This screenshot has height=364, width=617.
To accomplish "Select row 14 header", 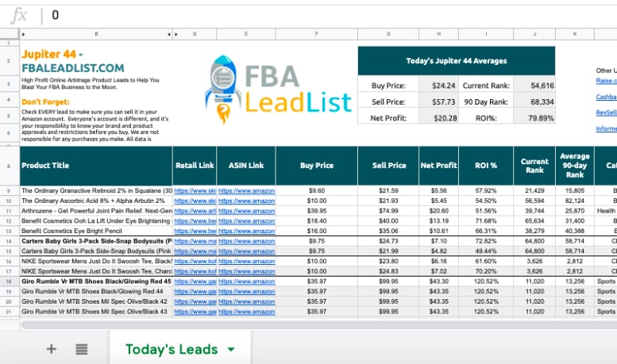I will click(9, 240).
